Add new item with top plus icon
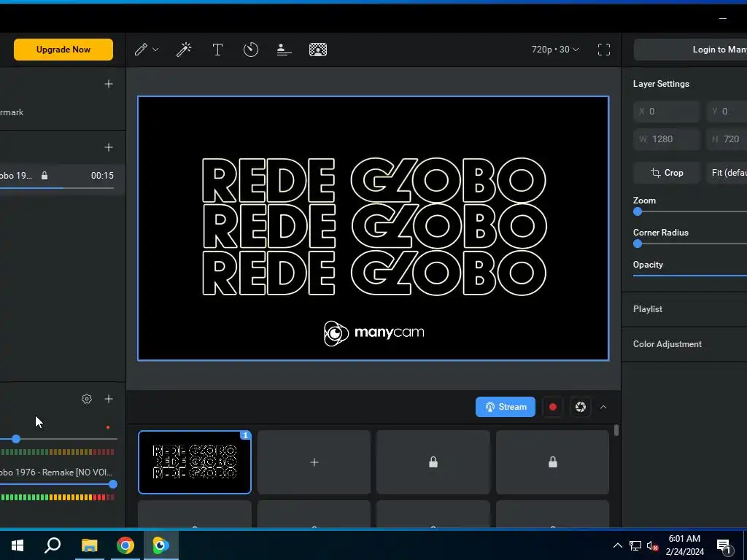 [x=109, y=84]
